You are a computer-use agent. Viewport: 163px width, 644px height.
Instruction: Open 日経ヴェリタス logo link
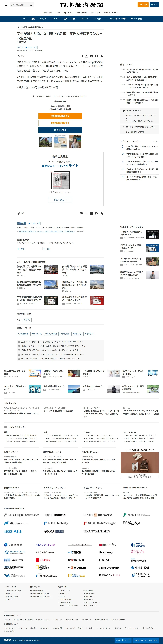[132, 523]
